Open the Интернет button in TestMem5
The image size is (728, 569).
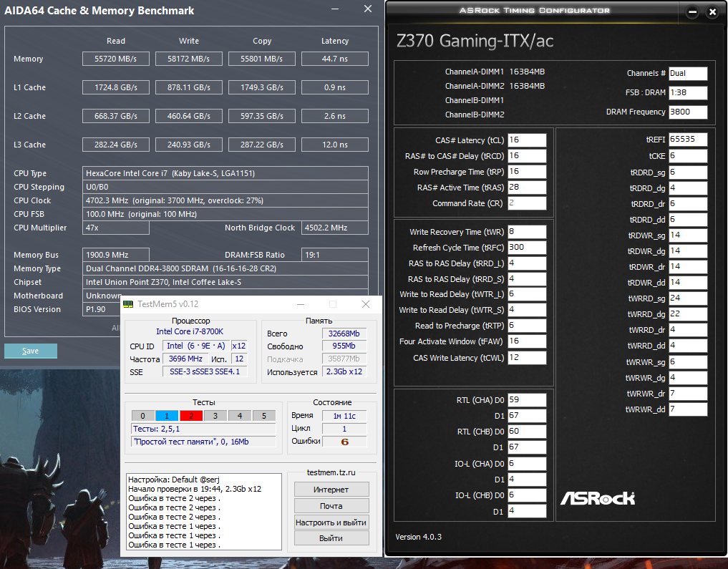pyautogui.click(x=331, y=490)
